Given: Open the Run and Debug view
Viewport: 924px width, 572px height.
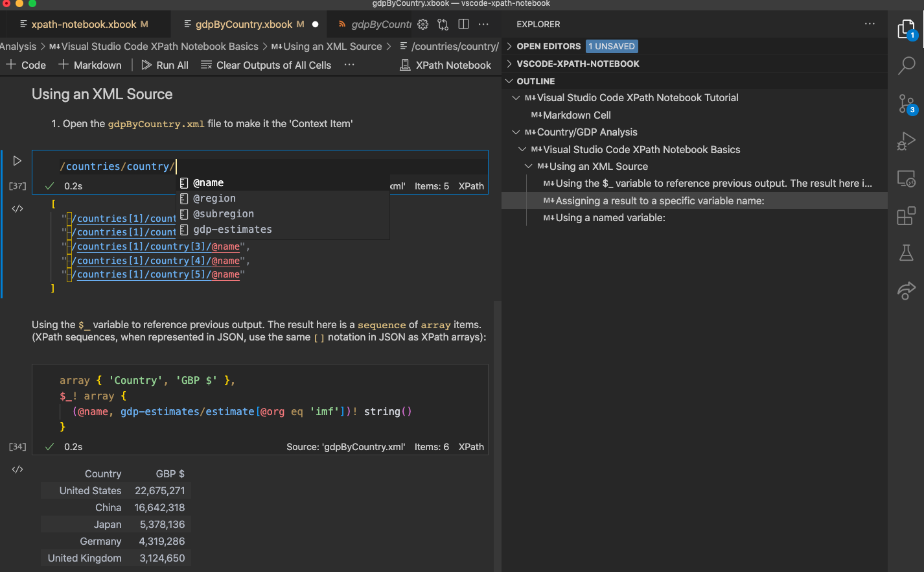Looking at the screenshot, I should [x=906, y=141].
